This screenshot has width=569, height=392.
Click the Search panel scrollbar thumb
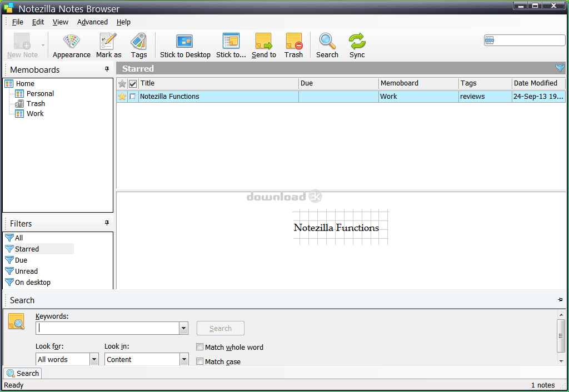[x=561, y=336]
